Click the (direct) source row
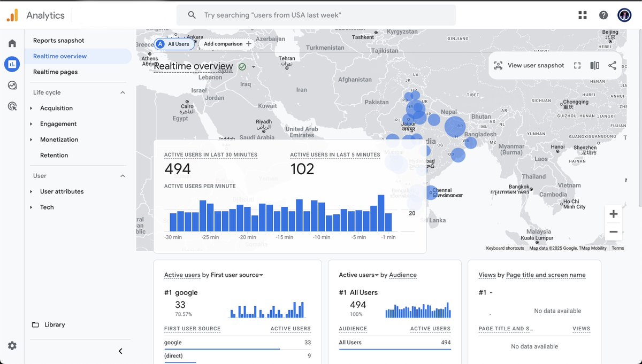This screenshot has width=642, height=364. tap(238, 355)
